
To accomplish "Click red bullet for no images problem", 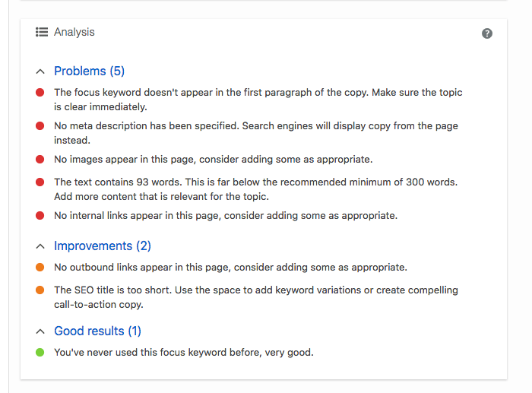I will (x=40, y=160).
